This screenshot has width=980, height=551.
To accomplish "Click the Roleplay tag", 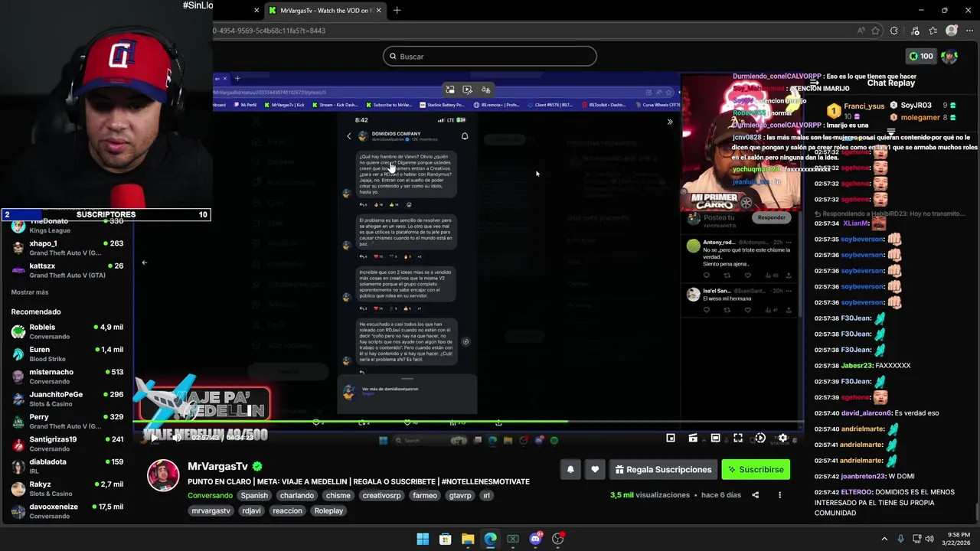I will [x=328, y=510].
